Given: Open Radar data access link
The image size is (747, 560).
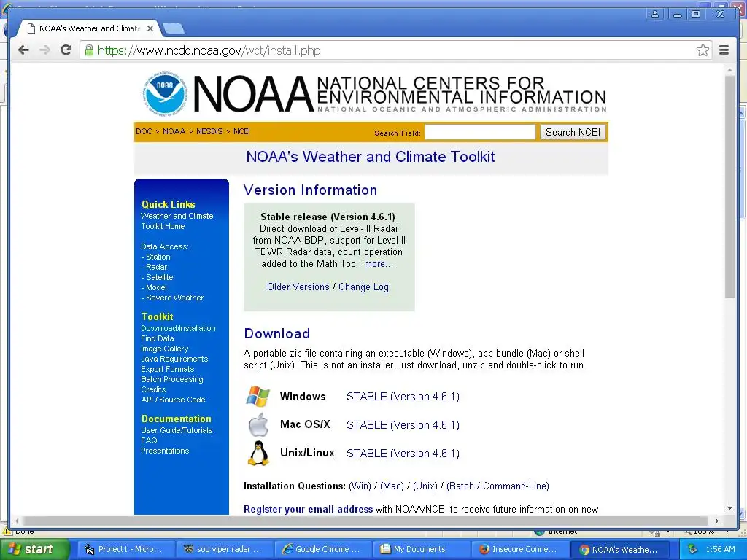Looking at the screenshot, I should (156, 267).
